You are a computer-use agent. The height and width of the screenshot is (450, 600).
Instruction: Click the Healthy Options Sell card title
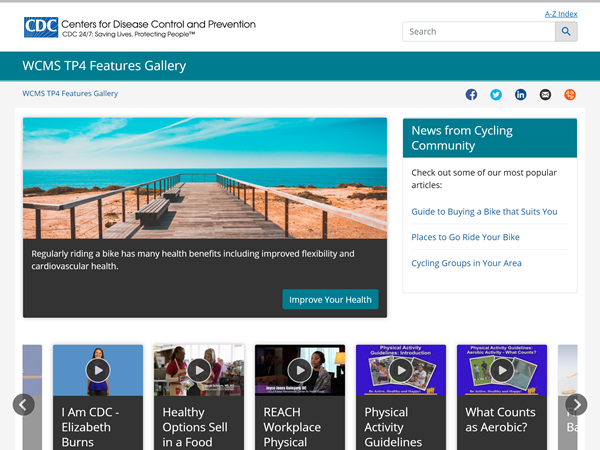(x=195, y=427)
